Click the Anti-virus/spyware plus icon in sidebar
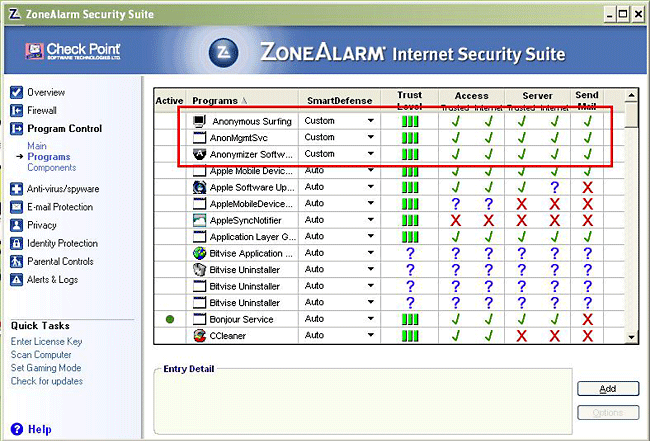Image resolution: width=650 pixels, height=441 pixels. [x=17, y=189]
